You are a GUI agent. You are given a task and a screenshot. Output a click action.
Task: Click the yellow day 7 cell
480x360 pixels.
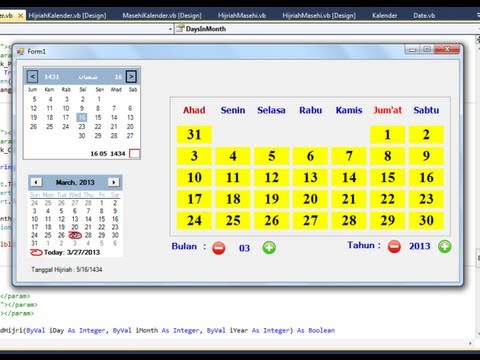click(349, 156)
